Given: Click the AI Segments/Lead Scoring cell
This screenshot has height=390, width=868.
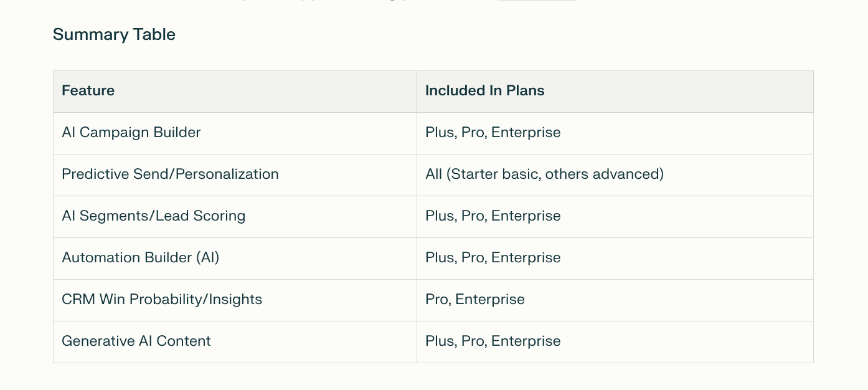Looking at the screenshot, I should [x=235, y=217].
